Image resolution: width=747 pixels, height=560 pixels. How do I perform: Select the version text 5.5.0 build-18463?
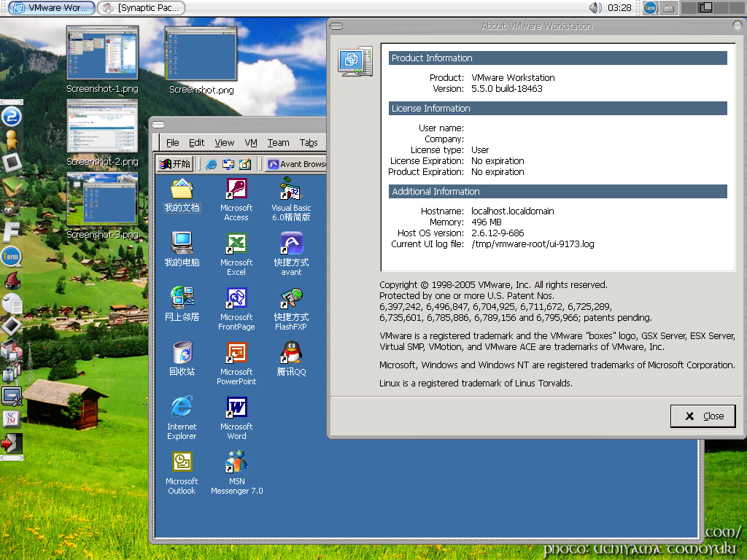pyautogui.click(x=507, y=88)
